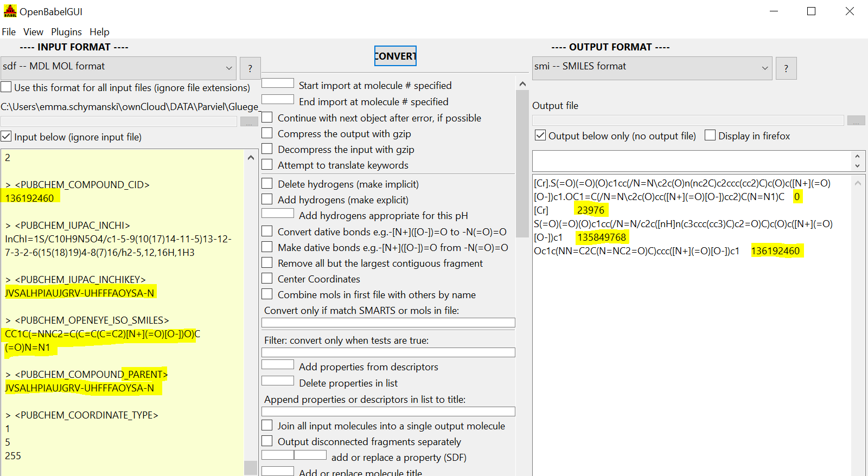Click InChI string line in input text
Image resolution: width=868 pixels, height=476 pixels.
tap(118, 245)
